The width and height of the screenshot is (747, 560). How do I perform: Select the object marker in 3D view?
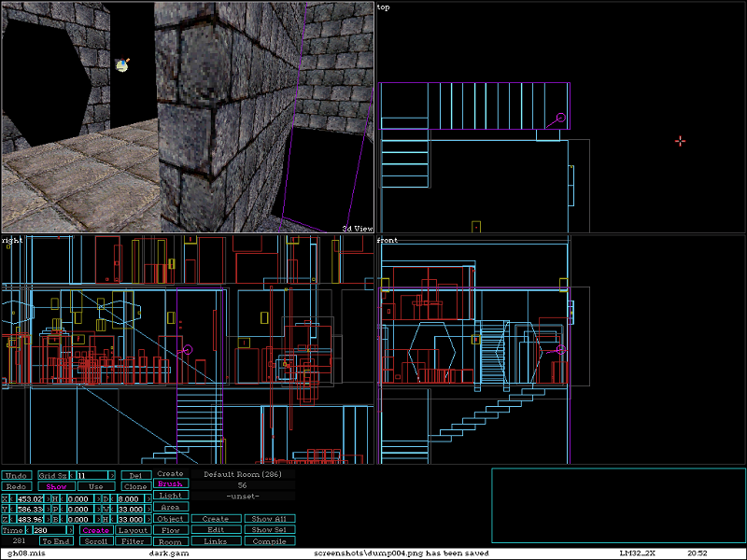coord(121,64)
